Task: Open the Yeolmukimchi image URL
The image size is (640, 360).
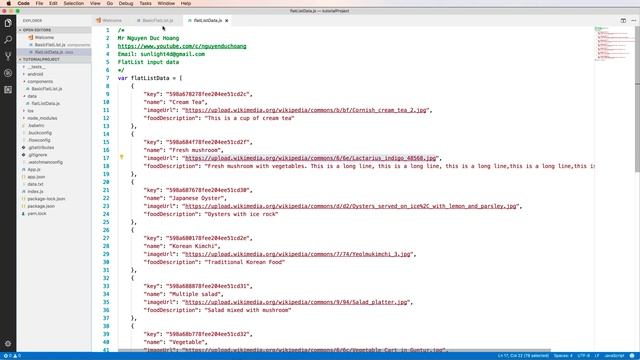Action: (x=298, y=254)
